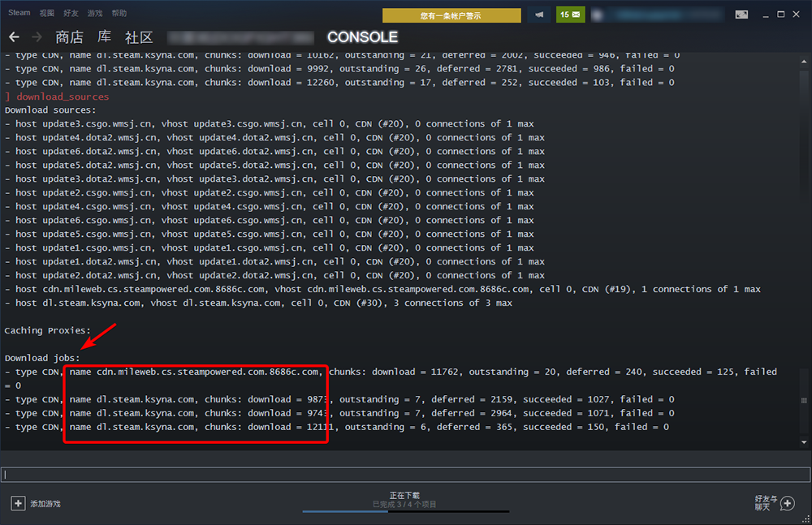Click the host update1.dota2.wmsj.cn line

(275, 261)
